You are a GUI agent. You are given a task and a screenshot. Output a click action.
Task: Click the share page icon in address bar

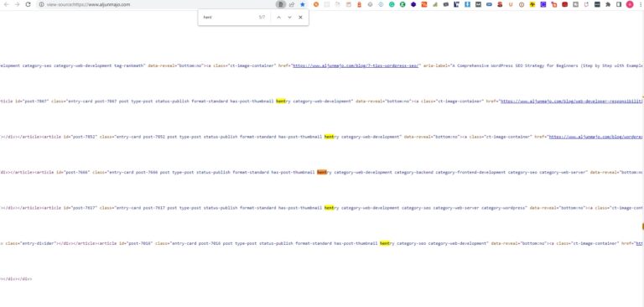pos(292,4)
